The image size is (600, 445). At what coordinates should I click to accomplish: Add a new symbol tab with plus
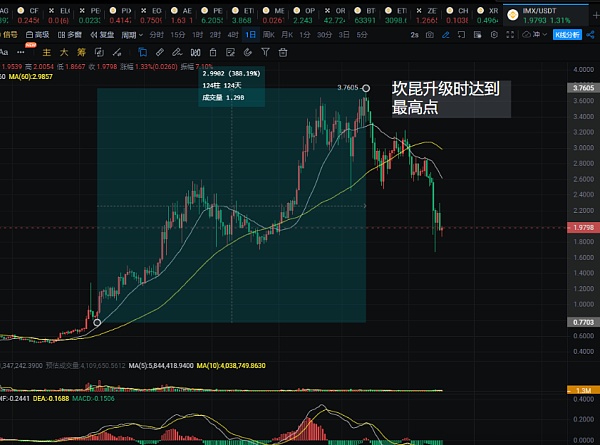pos(595,15)
